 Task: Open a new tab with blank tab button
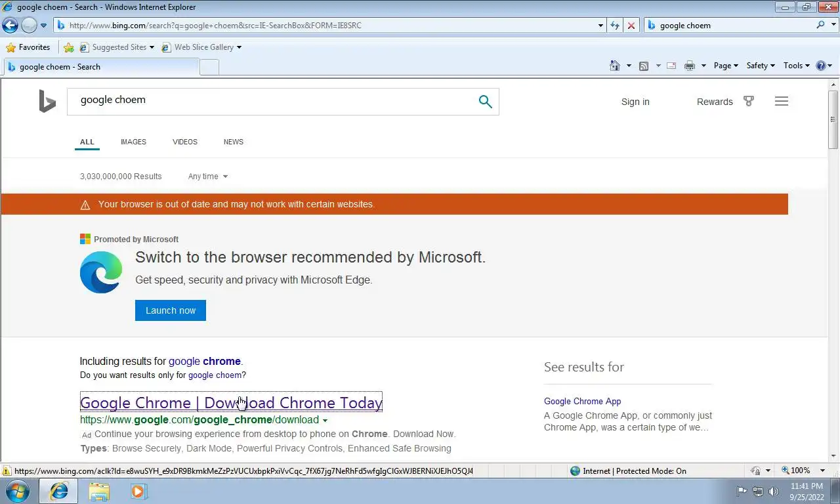(x=209, y=67)
